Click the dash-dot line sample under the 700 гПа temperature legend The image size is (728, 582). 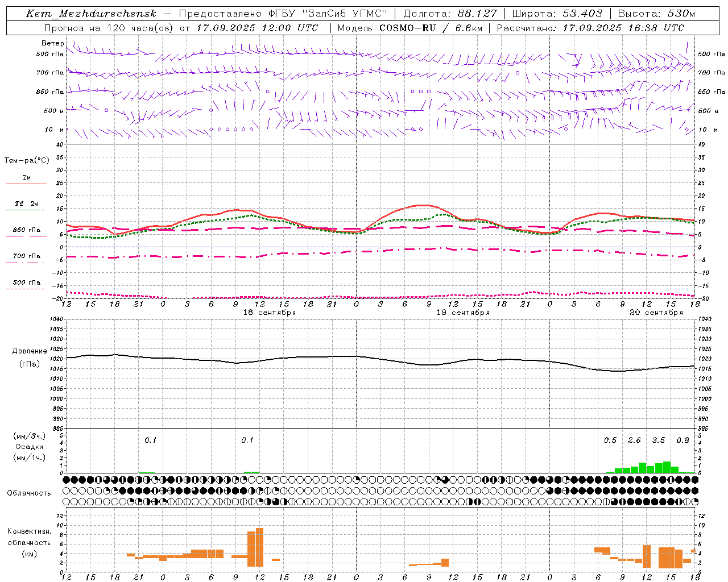click(26, 263)
